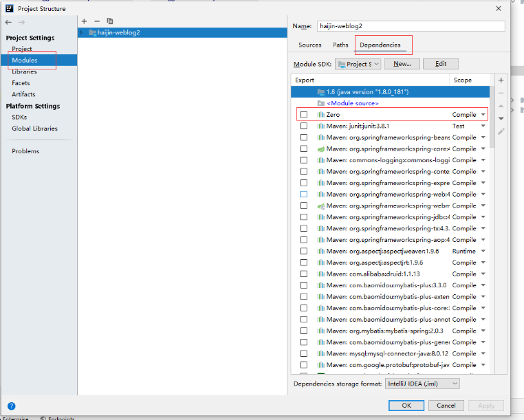Open scope dropdown for Zero
This screenshot has height=420, width=524.
click(x=483, y=115)
